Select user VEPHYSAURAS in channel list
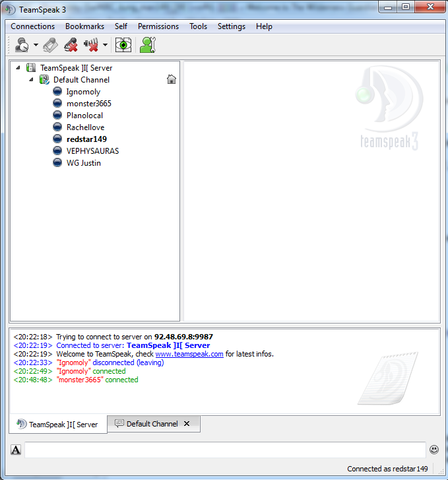 (93, 151)
